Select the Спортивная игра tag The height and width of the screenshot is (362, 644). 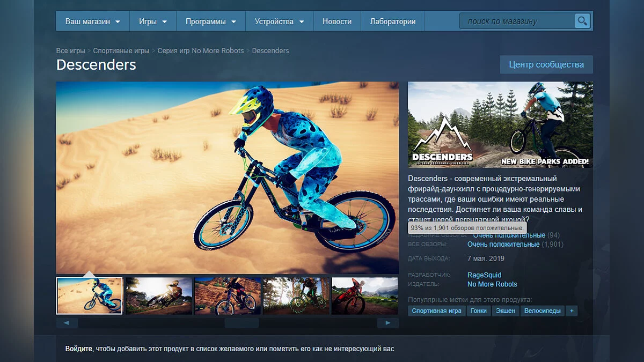(436, 311)
